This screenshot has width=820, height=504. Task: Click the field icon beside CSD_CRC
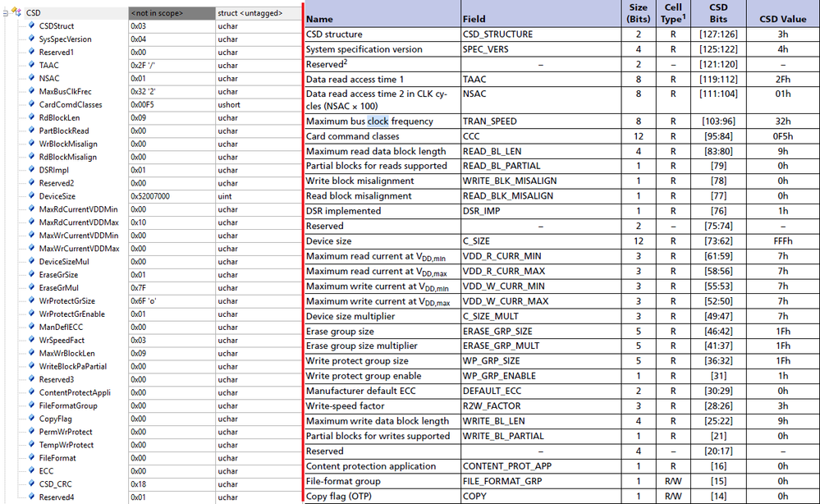point(31,483)
